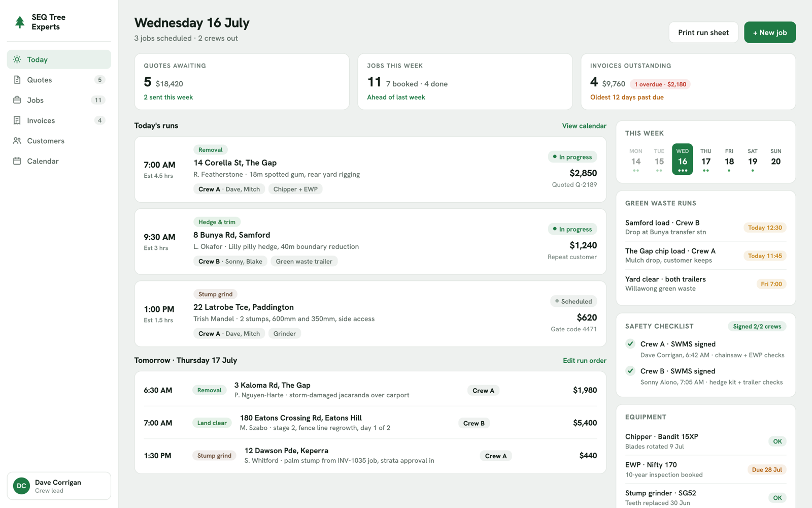812x508 pixels.
Task: Open the Invoices menu item with 4 badge
Action: coord(59,120)
